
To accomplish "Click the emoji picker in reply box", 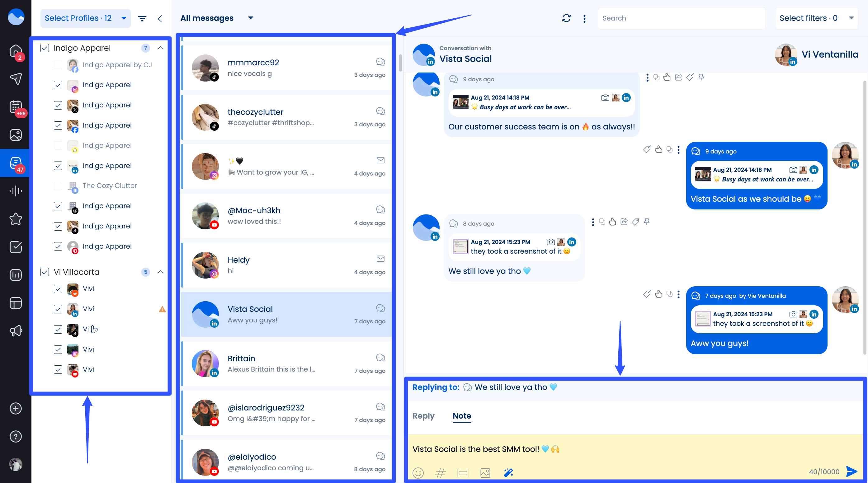I will (418, 472).
